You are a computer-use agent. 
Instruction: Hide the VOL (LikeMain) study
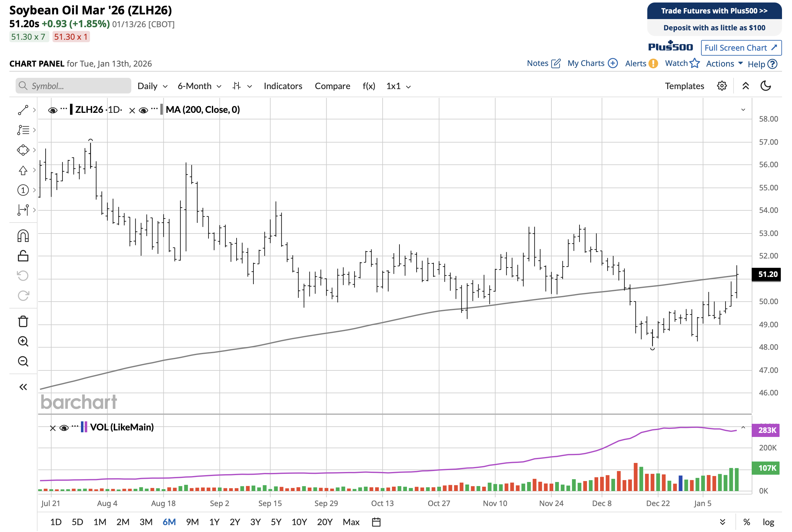(x=64, y=428)
